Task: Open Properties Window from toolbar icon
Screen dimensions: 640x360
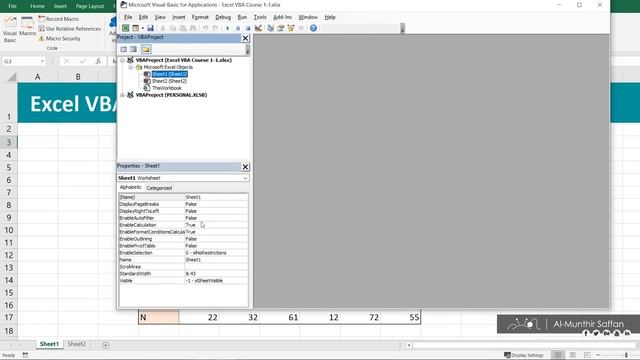Action: tap(280, 28)
